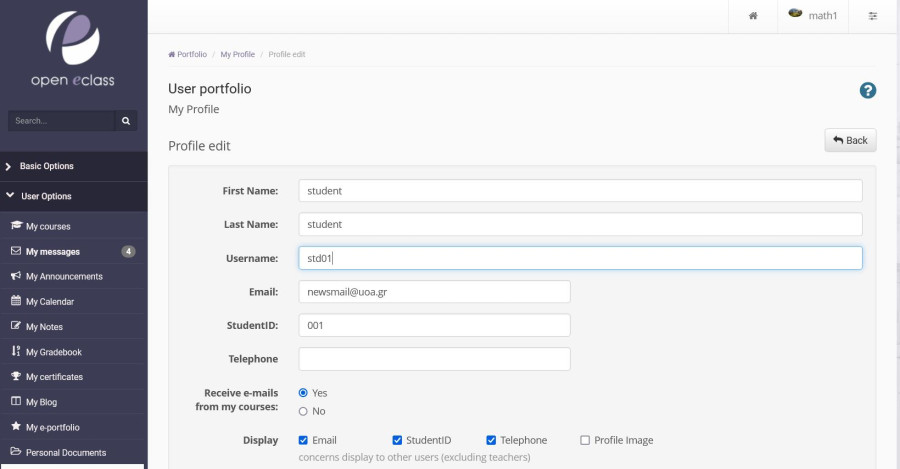Click the Back button

[850, 140]
